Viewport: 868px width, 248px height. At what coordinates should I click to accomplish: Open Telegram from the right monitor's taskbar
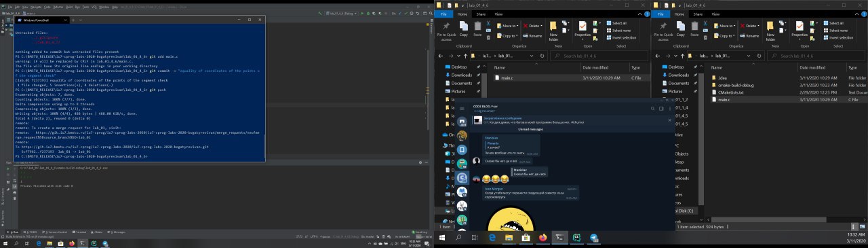[x=595, y=238]
